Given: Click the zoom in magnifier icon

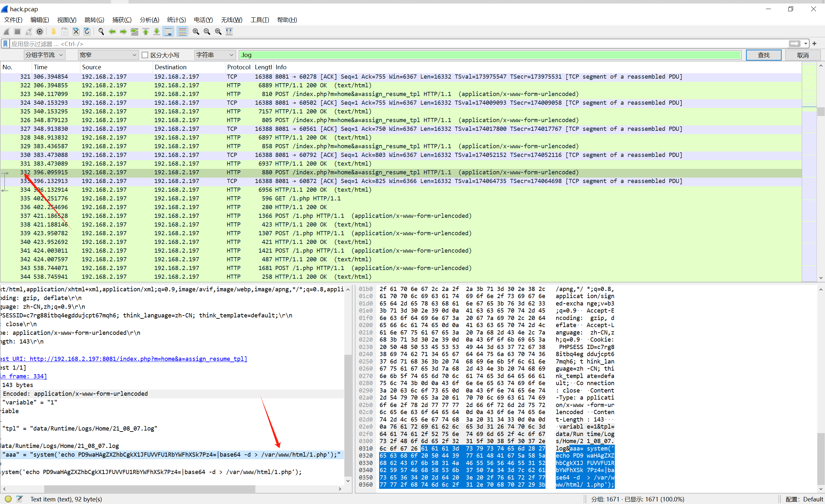Looking at the screenshot, I should (196, 32).
